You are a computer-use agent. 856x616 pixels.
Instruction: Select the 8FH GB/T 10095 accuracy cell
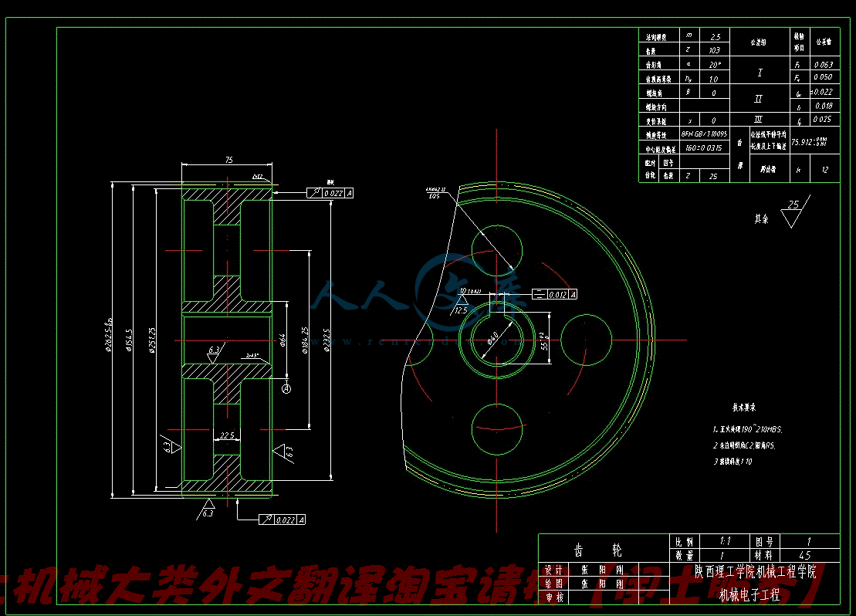(704, 134)
